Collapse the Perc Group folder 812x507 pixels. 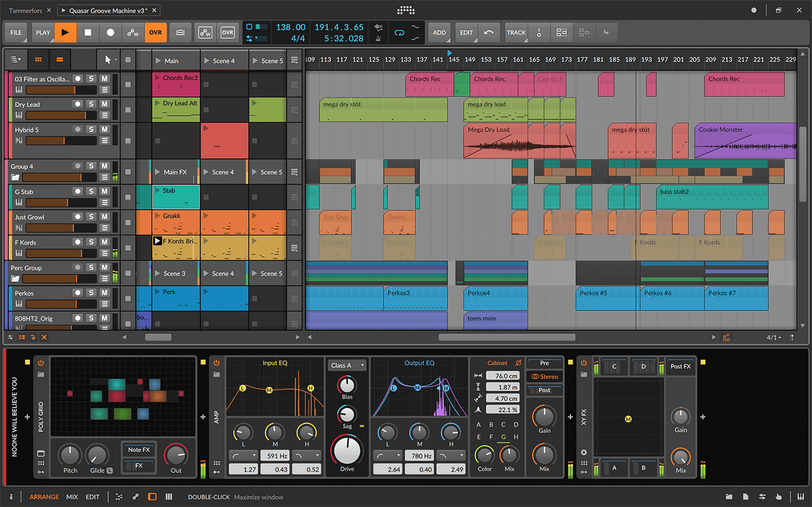click(15, 279)
